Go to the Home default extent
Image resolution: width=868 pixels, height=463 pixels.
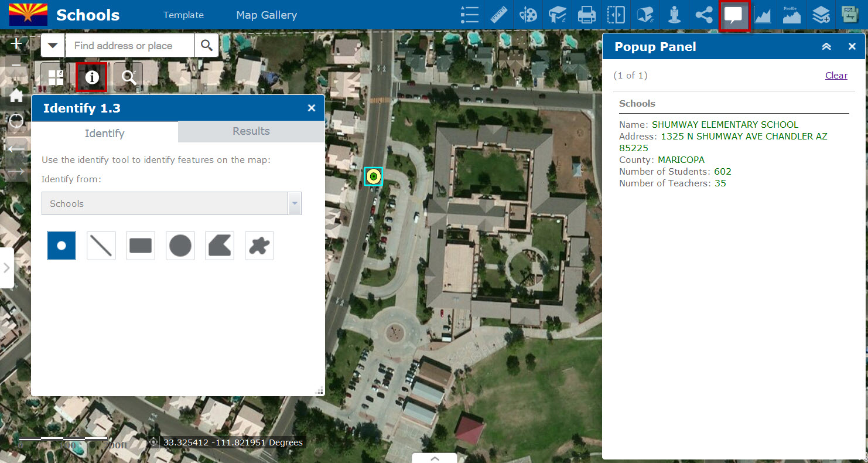[16, 96]
